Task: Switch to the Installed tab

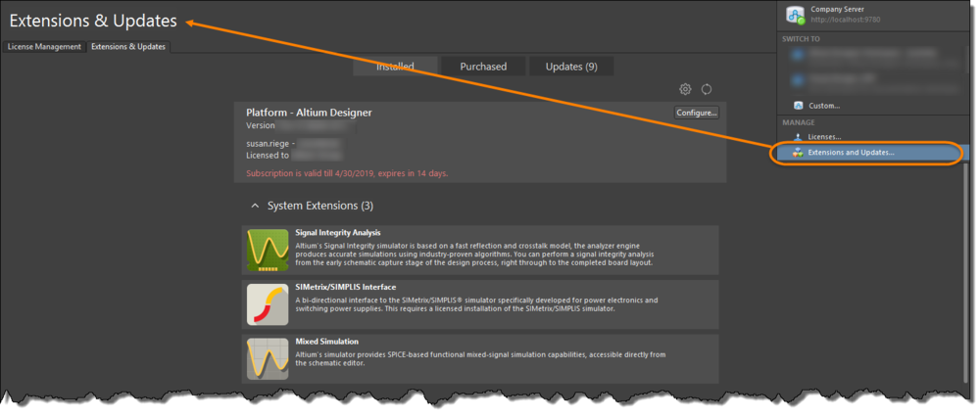Action: pyautogui.click(x=395, y=67)
